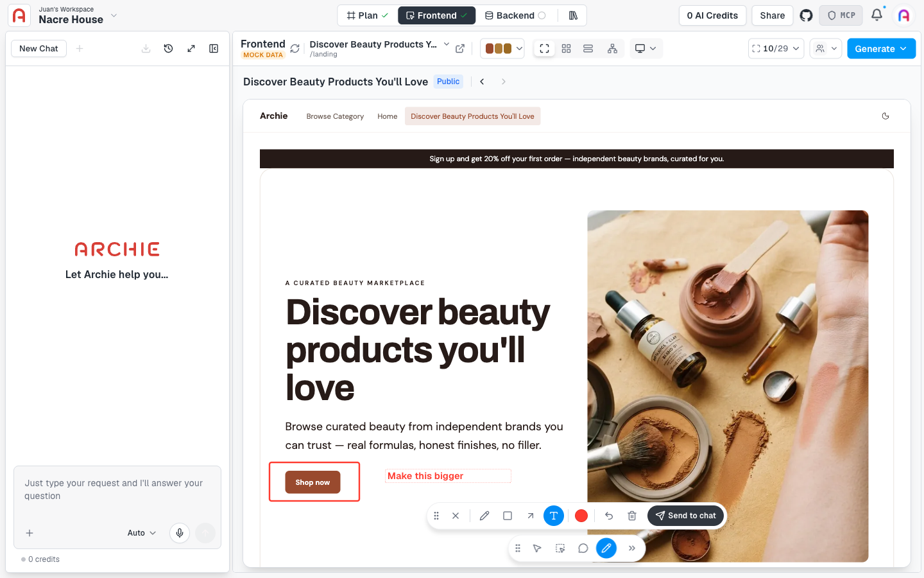Toggle the MCP button
Image resolution: width=924 pixels, height=578 pixels.
tap(841, 15)
